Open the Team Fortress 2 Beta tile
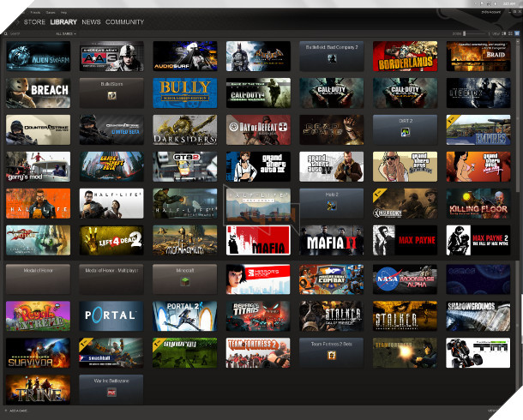Screen dimensions: 523x420 (331, 351)
